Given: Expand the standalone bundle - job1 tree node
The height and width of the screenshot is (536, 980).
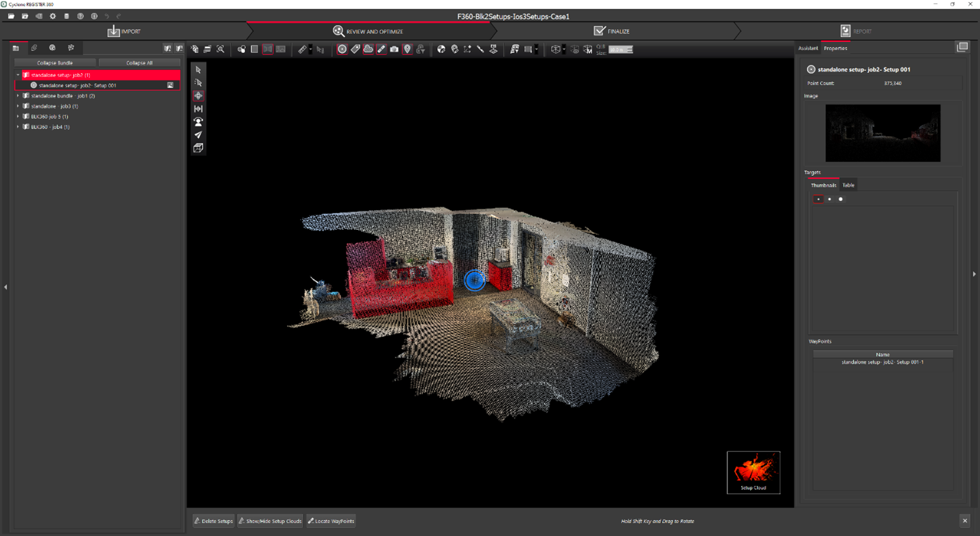Looking at the screenshot, I should click(19, 96).
